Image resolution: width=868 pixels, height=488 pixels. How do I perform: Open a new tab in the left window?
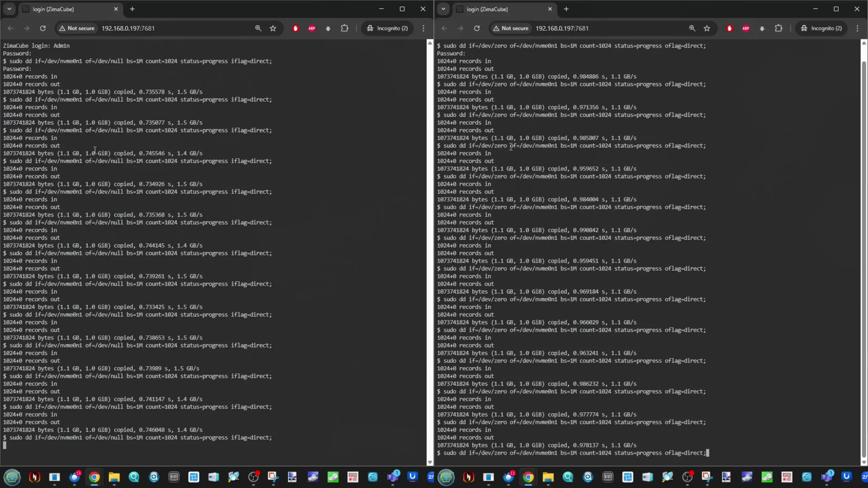pyautogui.click(x=132, y=9)
